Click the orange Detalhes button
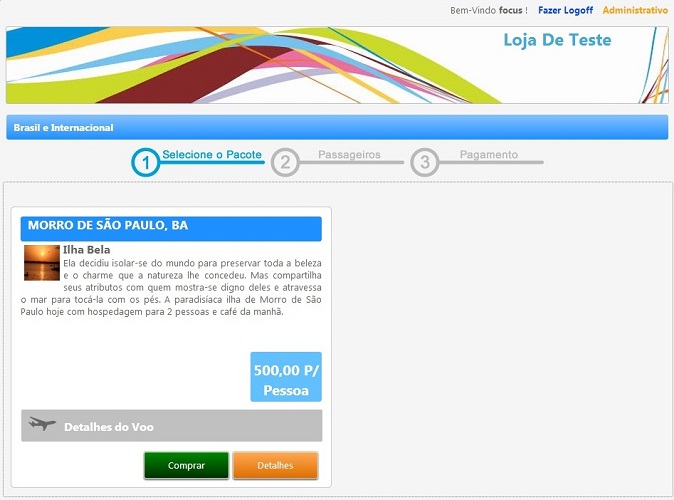The height and width of the screenshot is (500, 674). coord(275,465)
